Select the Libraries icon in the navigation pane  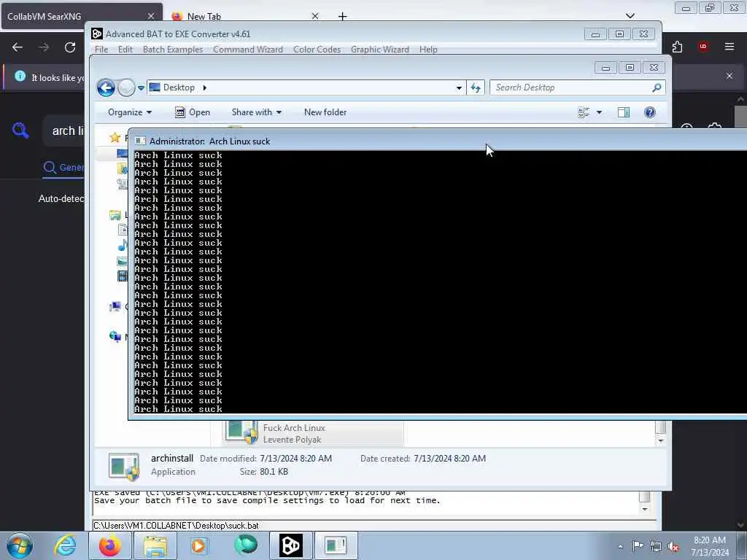point(115,215)
